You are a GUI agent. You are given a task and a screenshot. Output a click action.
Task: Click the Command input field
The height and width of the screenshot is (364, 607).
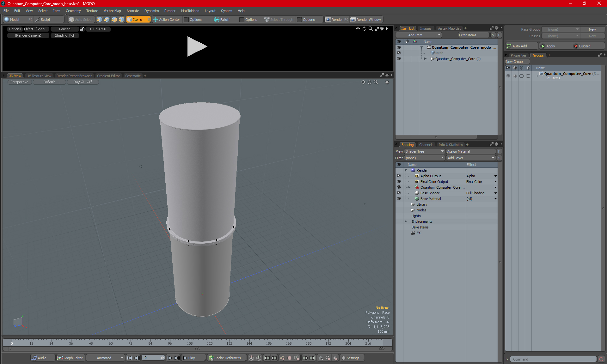coord(553,359)
